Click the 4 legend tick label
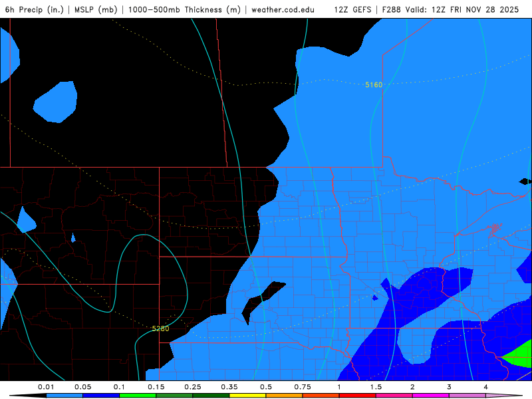Image resolution: width=532 pixels, height=399 pixels. [486, 387]
